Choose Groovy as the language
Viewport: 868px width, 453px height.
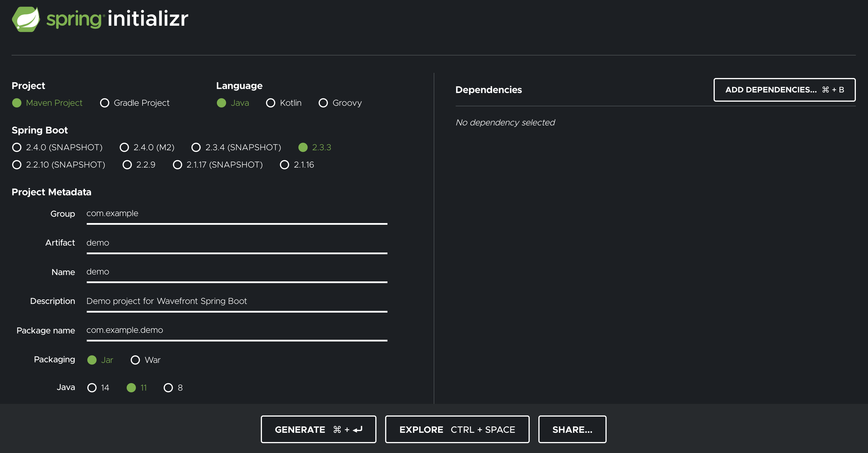340,103
